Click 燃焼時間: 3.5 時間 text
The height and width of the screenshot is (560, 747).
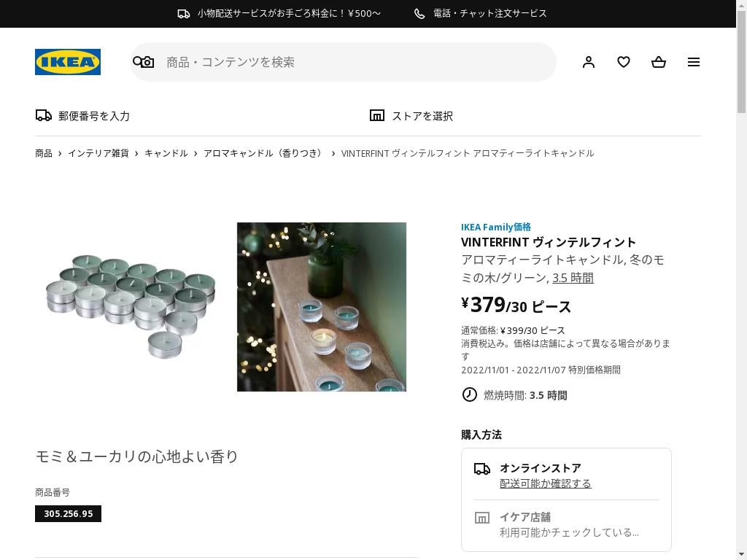coord(525,395)
